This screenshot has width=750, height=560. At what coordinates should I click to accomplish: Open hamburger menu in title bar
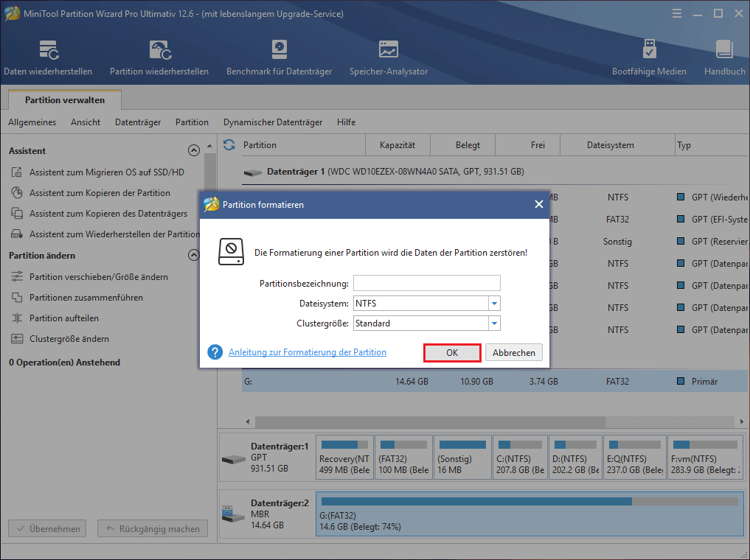(677, 13)
